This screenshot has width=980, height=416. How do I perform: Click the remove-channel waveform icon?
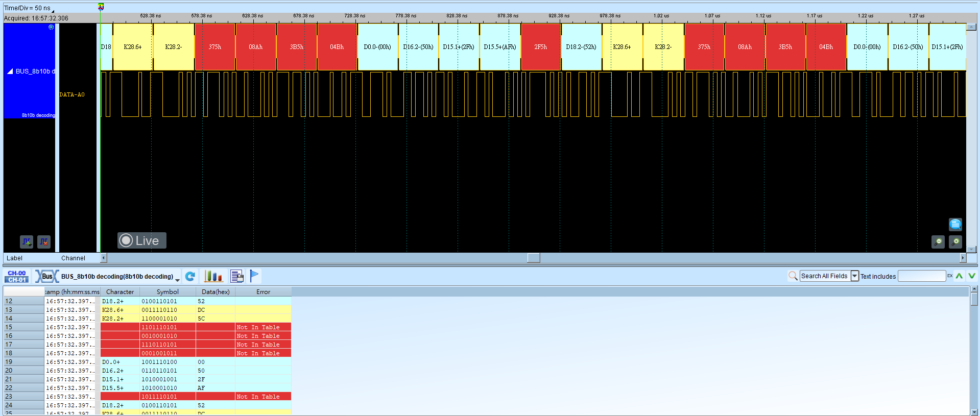44,241
